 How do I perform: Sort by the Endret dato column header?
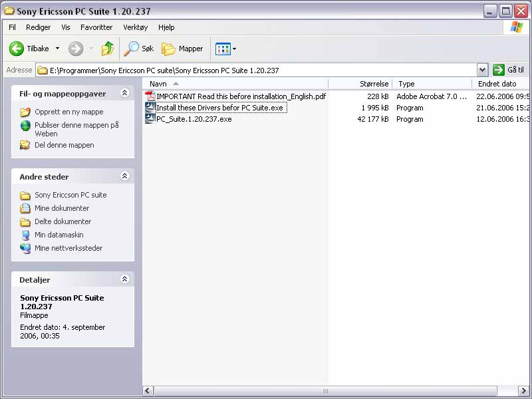[501, 84]
